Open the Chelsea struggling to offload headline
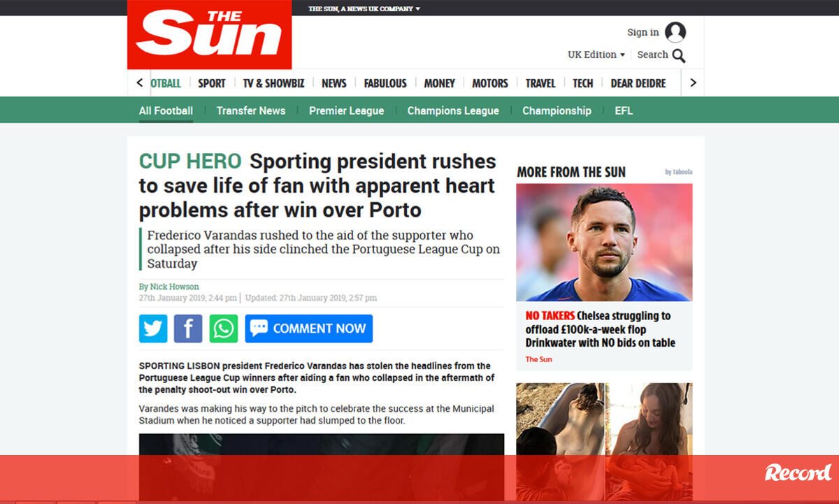This screenshot has height=504, width=839. pos(600,329)
